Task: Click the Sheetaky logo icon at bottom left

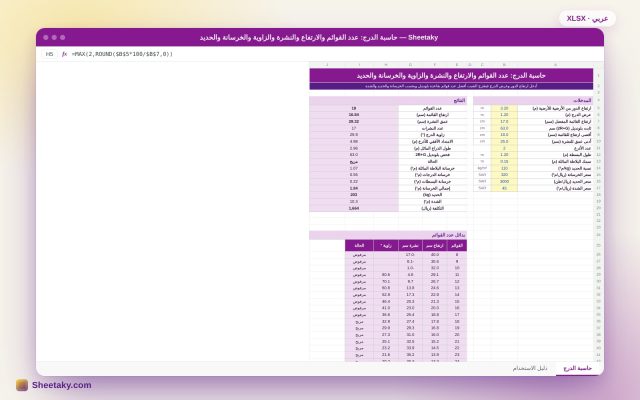Action: (x=22, y=385)
